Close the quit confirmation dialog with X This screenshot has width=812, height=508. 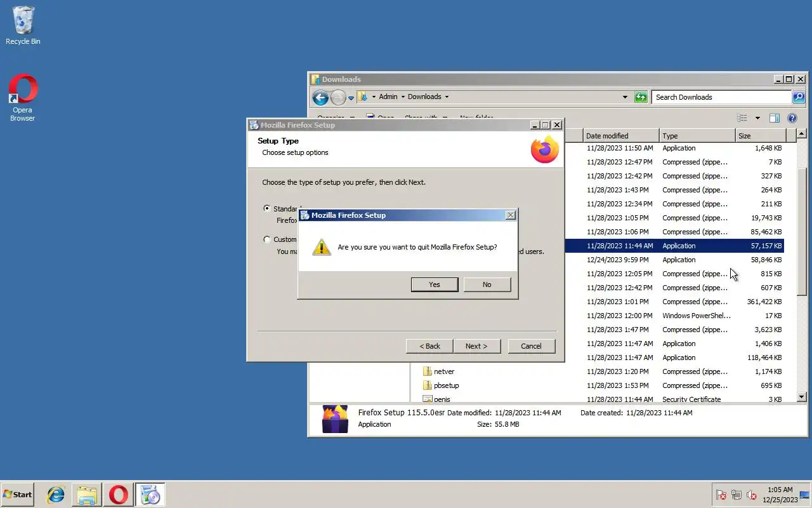510,215
